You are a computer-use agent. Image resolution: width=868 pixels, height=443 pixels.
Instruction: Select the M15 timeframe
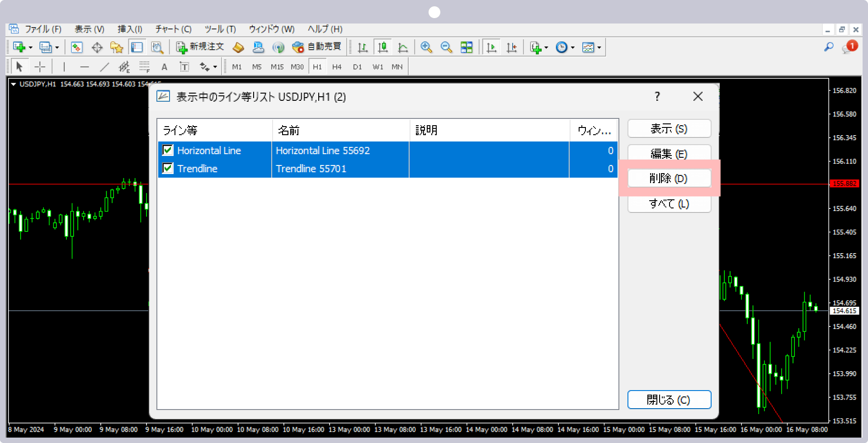click(277, 67)
